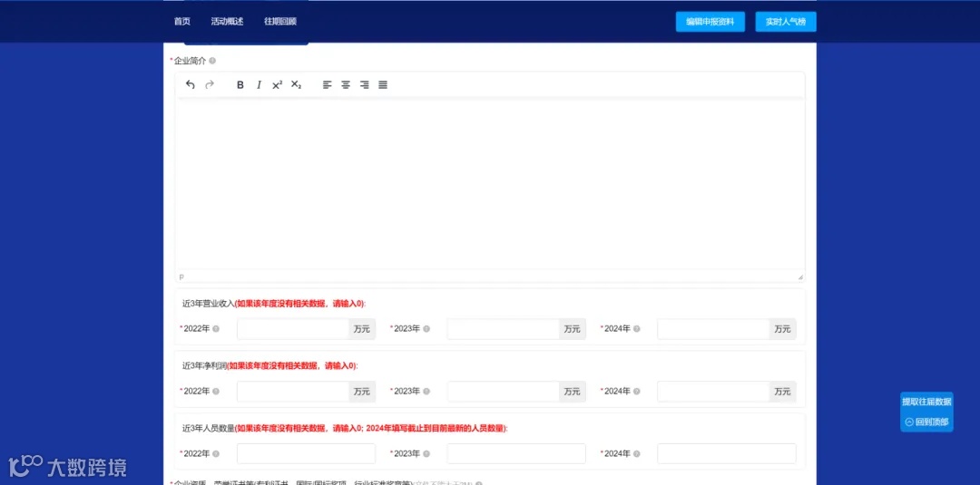This screenshot has height=485, width=980.
Task: Show help icon for 2023年 人员数量
Action: click(426, 454)
